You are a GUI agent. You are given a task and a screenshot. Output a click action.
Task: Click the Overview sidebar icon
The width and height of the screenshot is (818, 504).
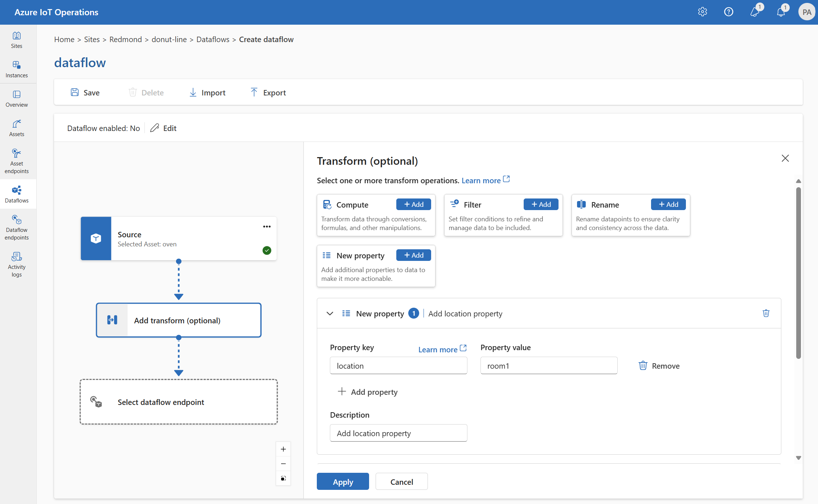click(17, 99)
